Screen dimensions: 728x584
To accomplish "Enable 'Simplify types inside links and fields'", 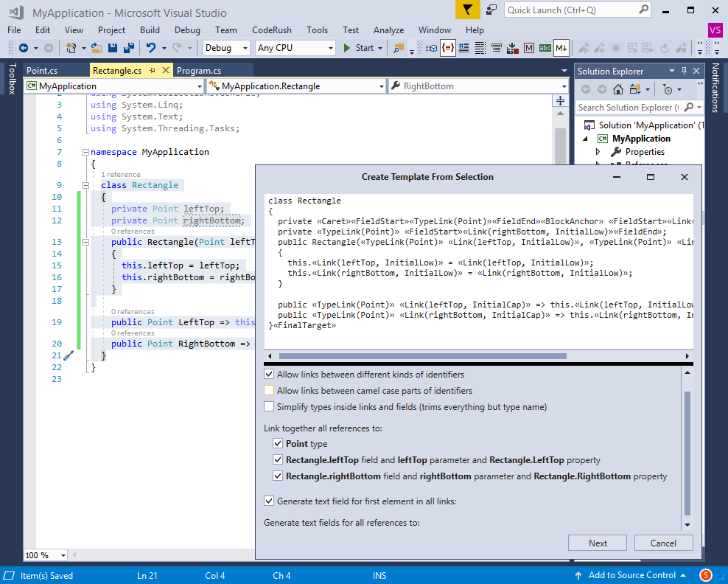I will (x=269, y=406).
